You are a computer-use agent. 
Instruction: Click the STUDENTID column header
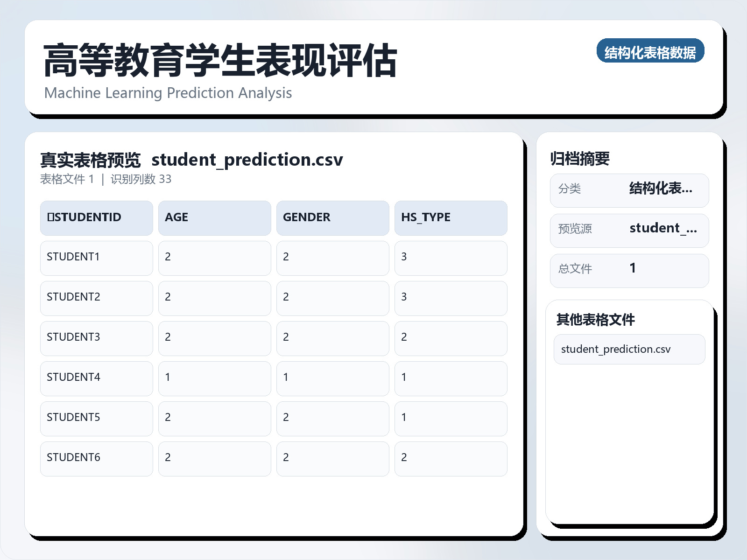tap(85, 217)
